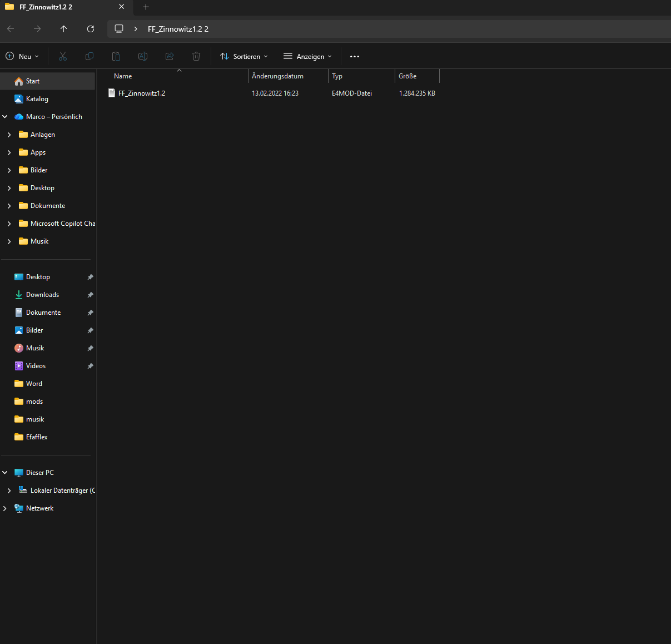The image size is (671, 644).
Task: Click the Delete trash can icon
Action: pos(196,56)
